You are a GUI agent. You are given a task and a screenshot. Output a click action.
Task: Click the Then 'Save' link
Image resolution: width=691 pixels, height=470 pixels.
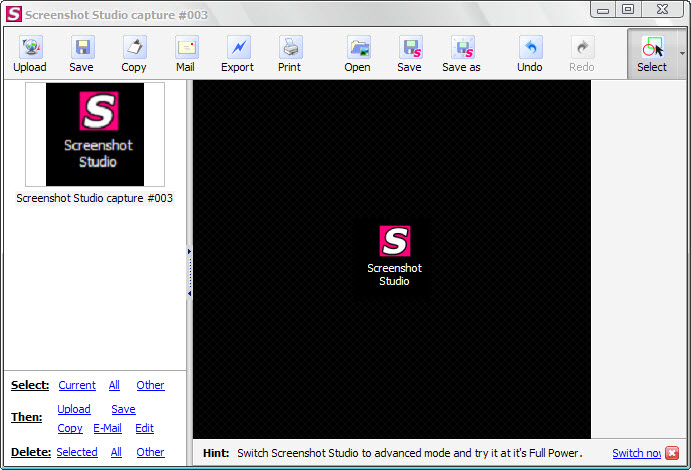click(123, 409)
